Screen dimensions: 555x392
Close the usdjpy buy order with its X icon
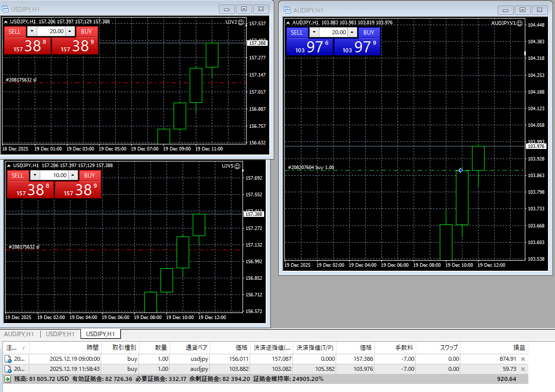click(523, 359)
